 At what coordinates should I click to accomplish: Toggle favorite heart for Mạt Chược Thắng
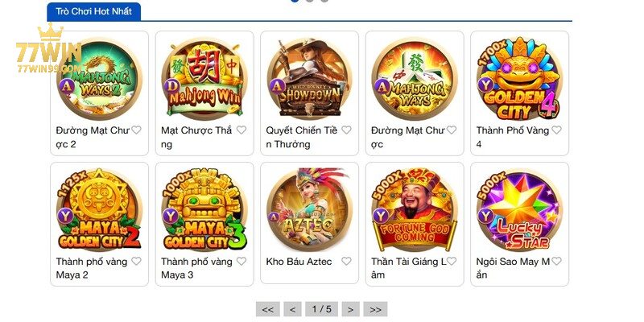click(x=242, y=130)
